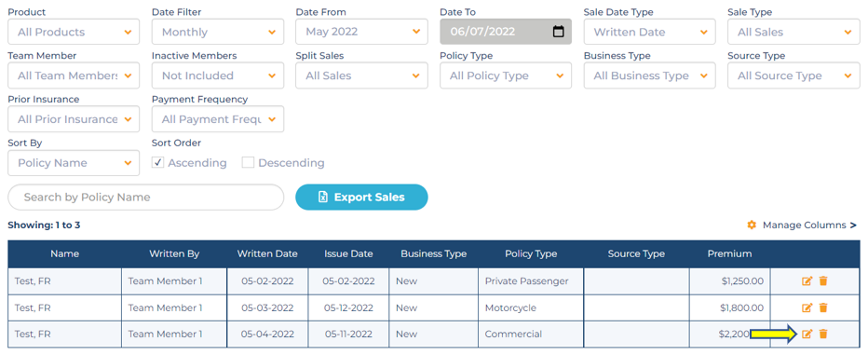Select the $1,250.00 premium cell
868x355 pixels.
coord(729,281)
